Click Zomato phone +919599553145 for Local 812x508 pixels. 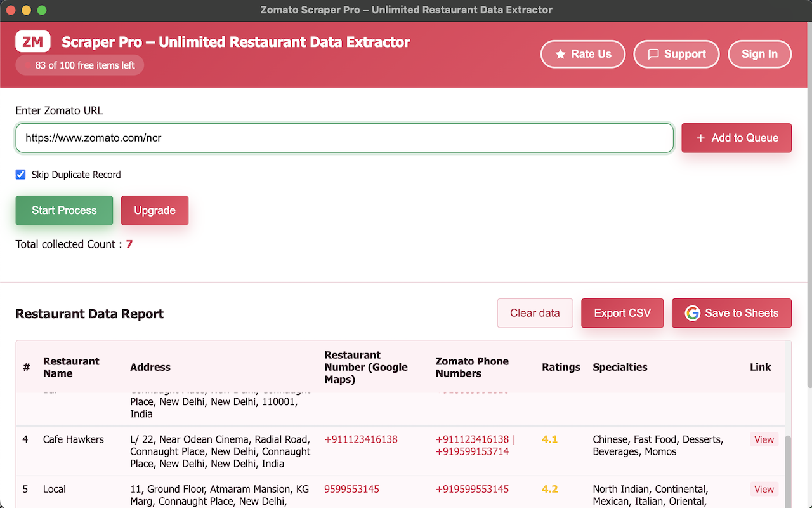472,489
